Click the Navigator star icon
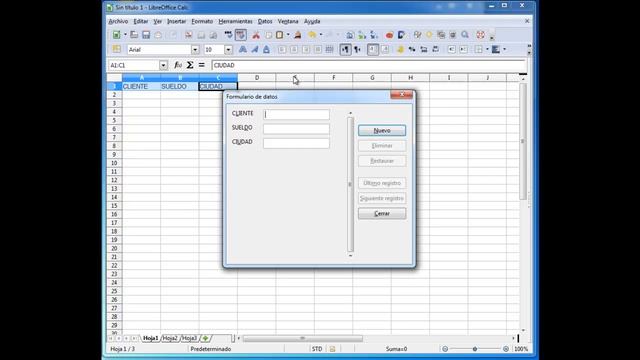This screenshot has width=640, height=360. point(429,35)
